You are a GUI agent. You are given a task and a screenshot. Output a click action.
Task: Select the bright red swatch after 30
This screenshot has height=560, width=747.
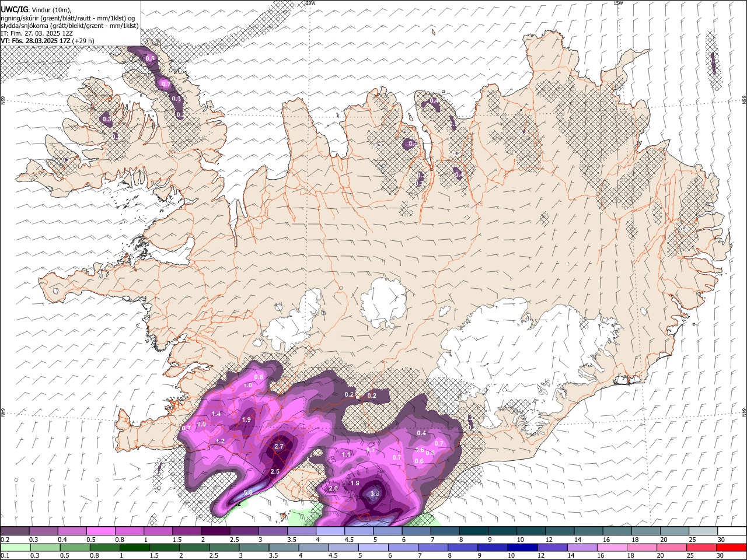731,547
